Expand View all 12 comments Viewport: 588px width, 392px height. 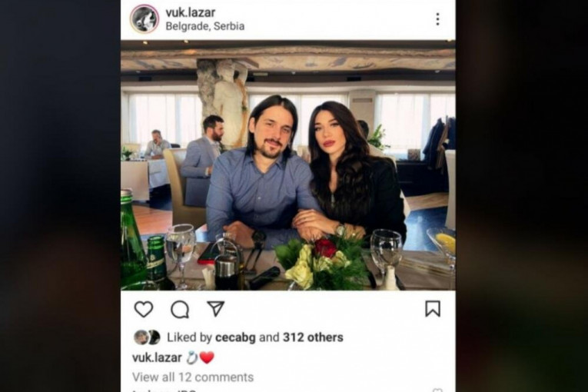click(193, 377)
